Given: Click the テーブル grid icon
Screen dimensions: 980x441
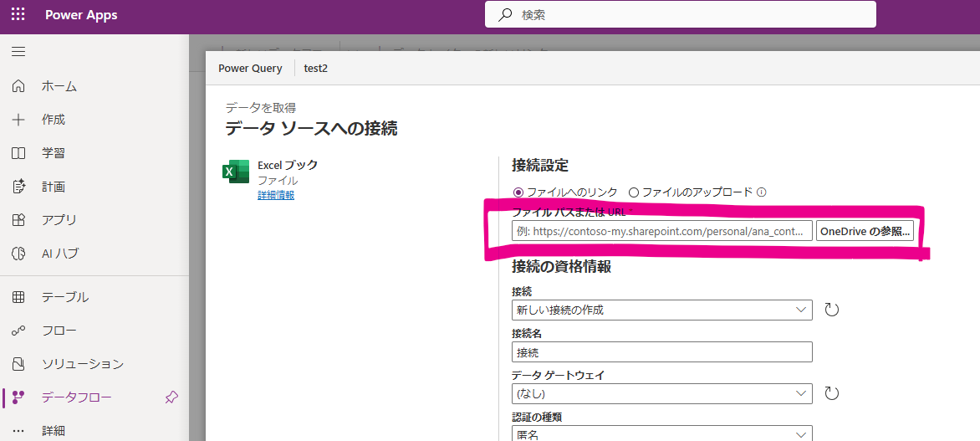Looking at the screenshot, I should (x=18, y=297).
